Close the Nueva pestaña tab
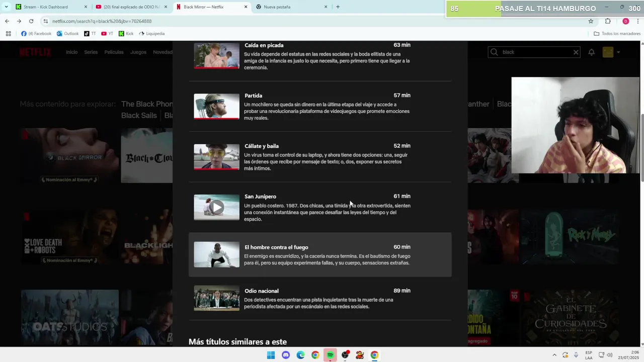Viewport: 644px width, 362px height. pyautogui.click(x=326, y=7)
